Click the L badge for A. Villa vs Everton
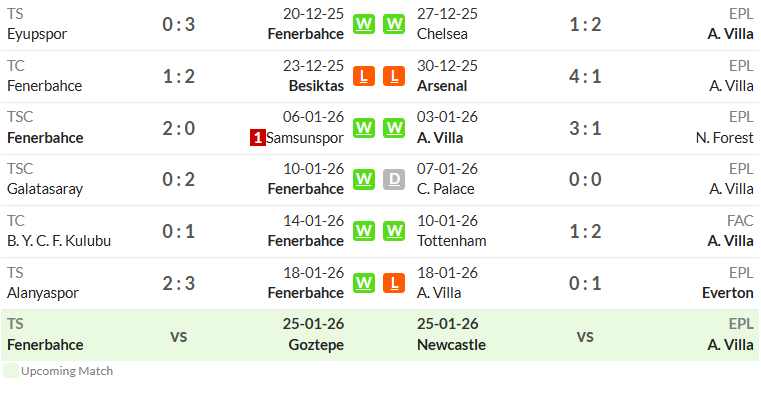Screen dimensions: 761x402 394,283
